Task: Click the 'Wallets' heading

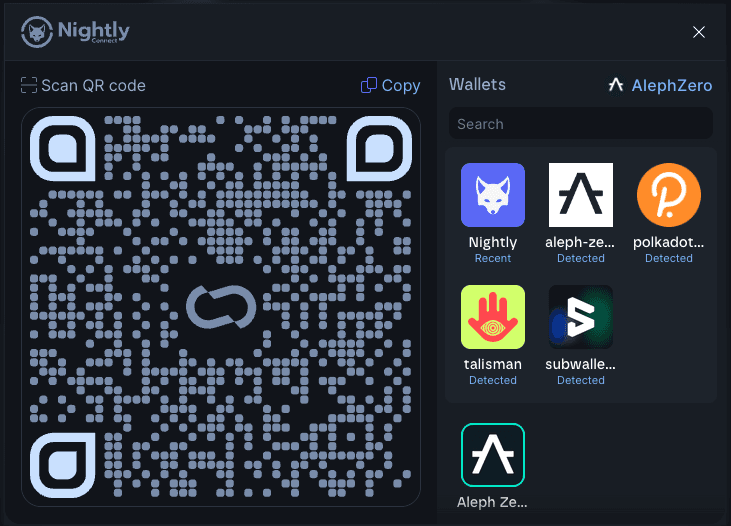Action: tap(477, 84)
